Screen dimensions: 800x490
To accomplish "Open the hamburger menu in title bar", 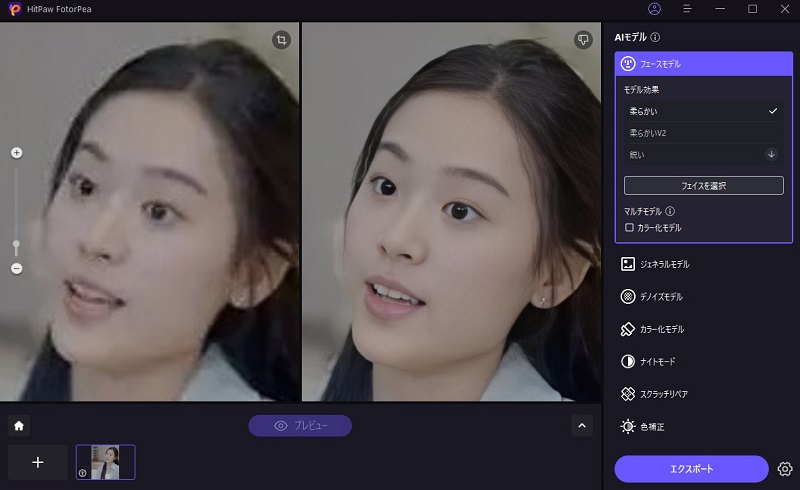I will [x=687, y=9].
